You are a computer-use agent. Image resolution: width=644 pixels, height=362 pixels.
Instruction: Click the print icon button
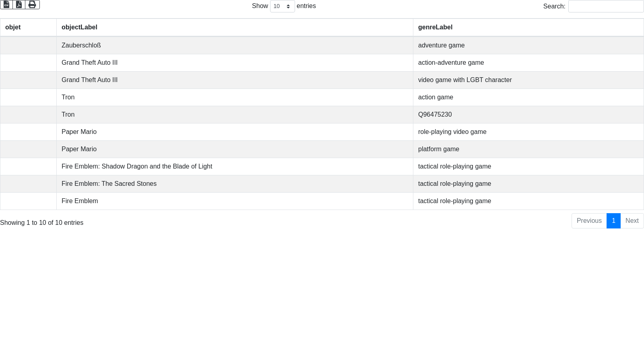coord(32,4)
